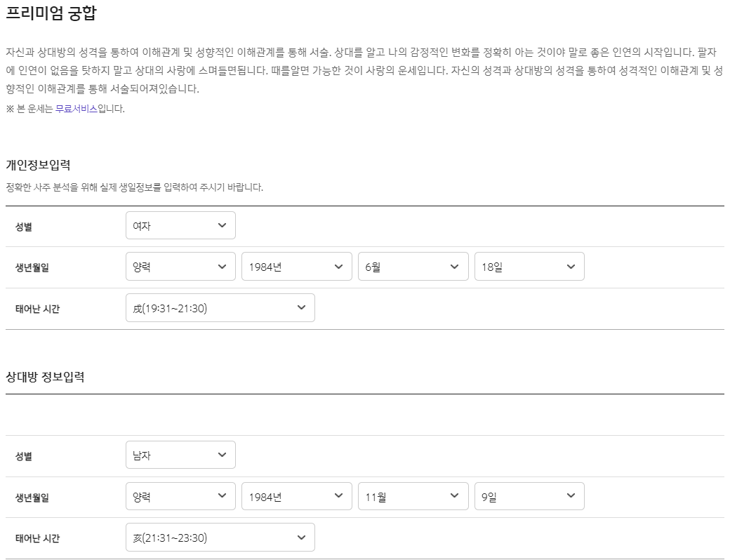Viewport: 730px width, 560px height.
Task: Click the 18일 day select field
Action: point(529,266)
